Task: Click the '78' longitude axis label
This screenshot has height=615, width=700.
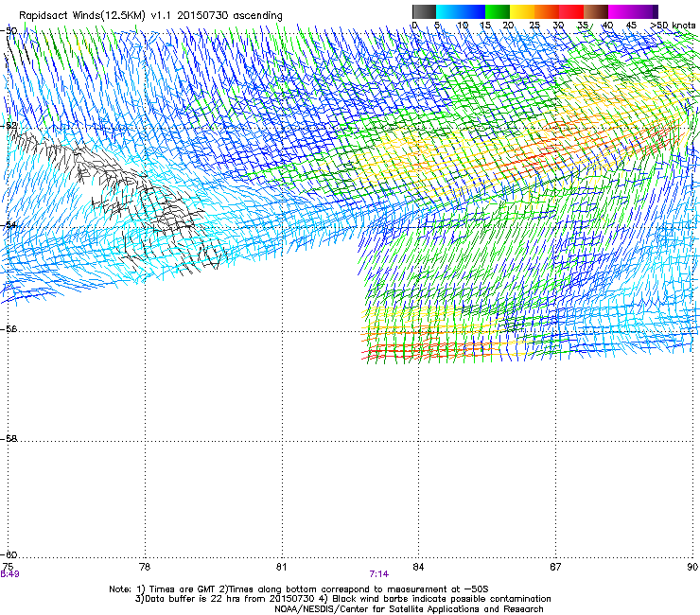Action: pos(145,567)
